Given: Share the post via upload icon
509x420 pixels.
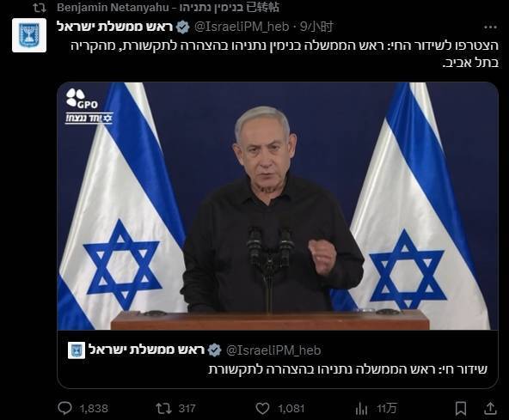Looking at the screenshot, I should [x=490, y=408].
